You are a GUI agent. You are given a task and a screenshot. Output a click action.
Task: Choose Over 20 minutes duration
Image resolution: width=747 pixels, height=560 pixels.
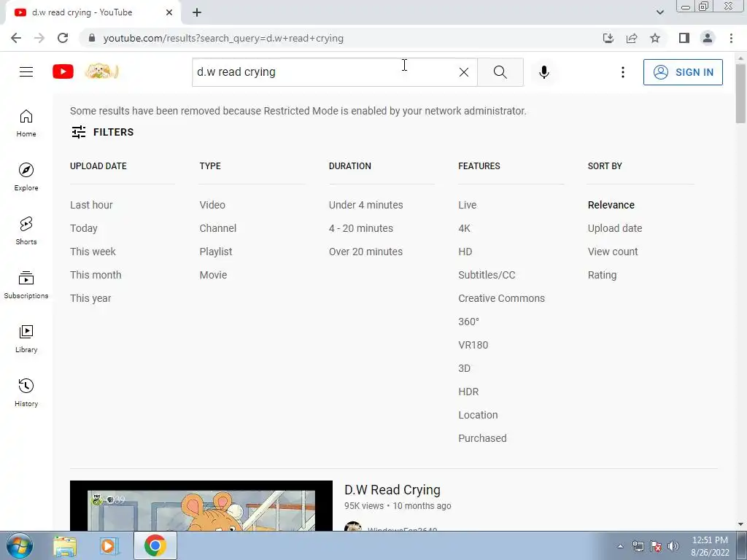(x=366, y=252)
